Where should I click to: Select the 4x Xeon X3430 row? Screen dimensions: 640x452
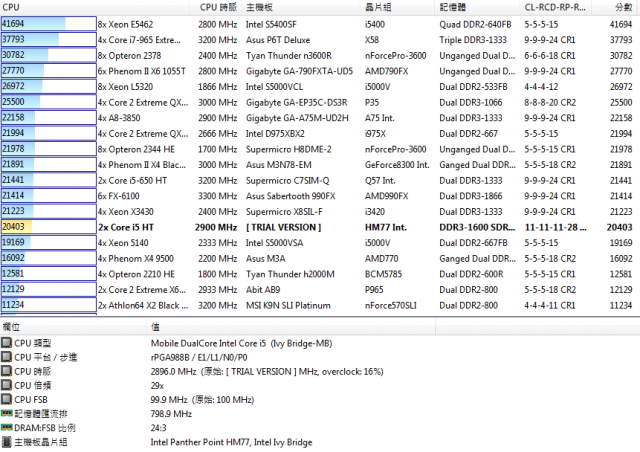click(320, 212)
